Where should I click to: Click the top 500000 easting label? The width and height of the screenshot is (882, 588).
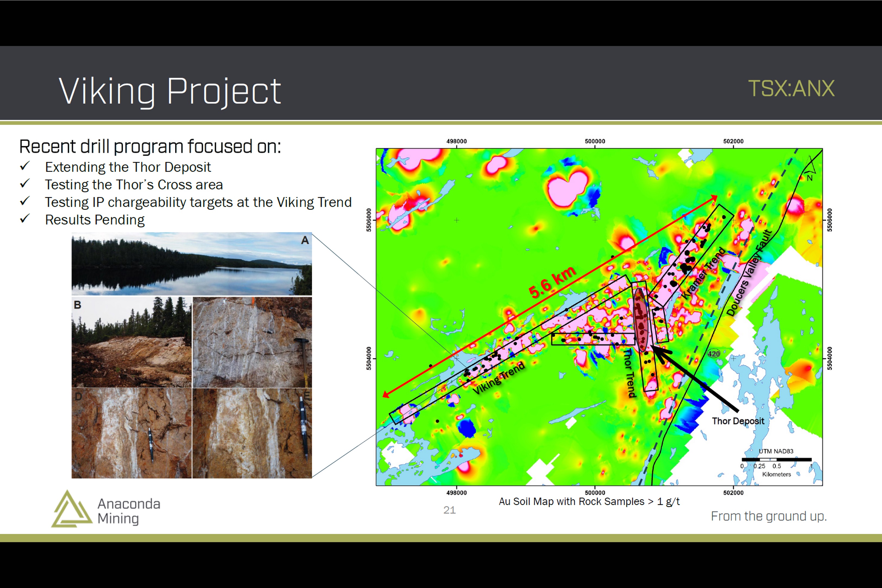pyautogui.click(x=595, y=141)
